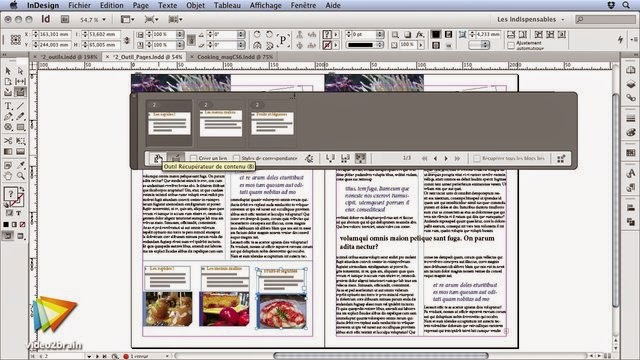Open the view options dropdown
Screen dimensions: 640x360
[x=128, y=19]
